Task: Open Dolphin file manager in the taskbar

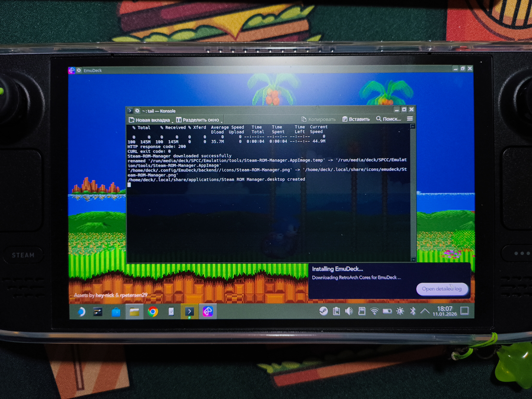Action: (134, 312)
